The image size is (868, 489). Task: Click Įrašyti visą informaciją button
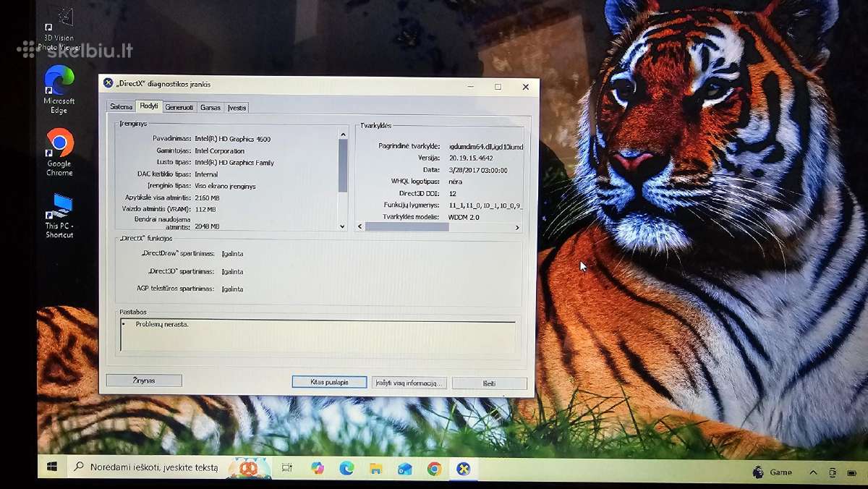pos(409,383)
